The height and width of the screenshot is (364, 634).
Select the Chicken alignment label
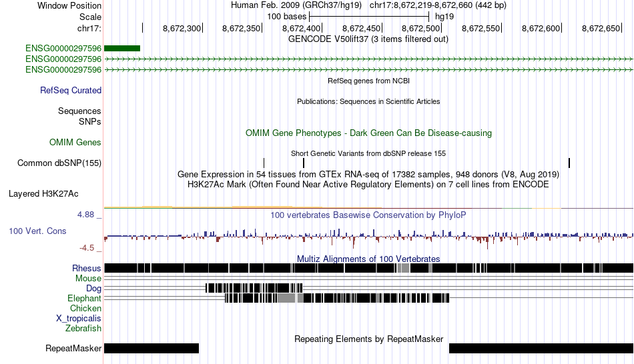coord(85,308)
